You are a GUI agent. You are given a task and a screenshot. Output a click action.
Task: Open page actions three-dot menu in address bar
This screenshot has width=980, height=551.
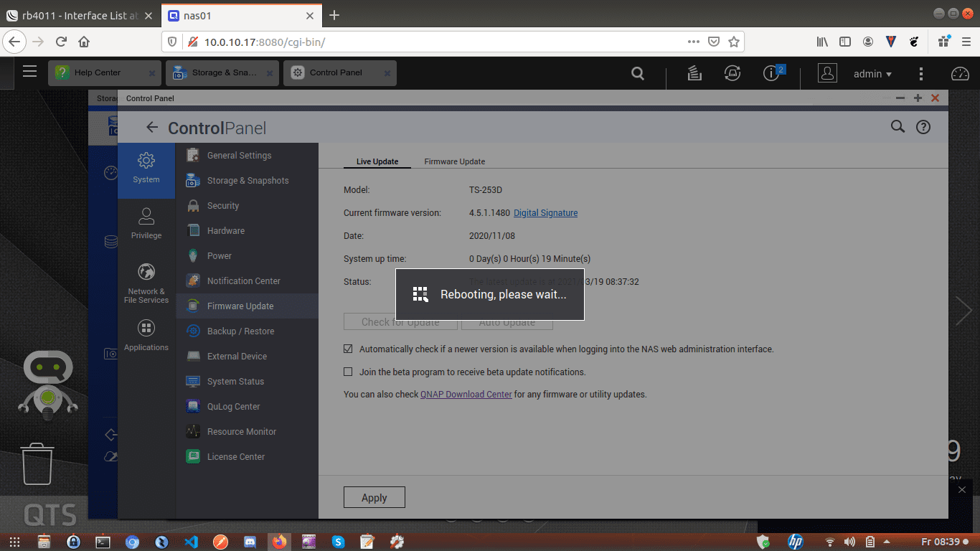coord(694,42)
